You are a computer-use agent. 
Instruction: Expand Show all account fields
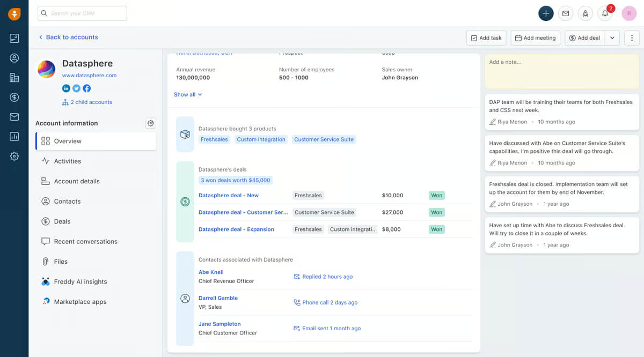188,94
